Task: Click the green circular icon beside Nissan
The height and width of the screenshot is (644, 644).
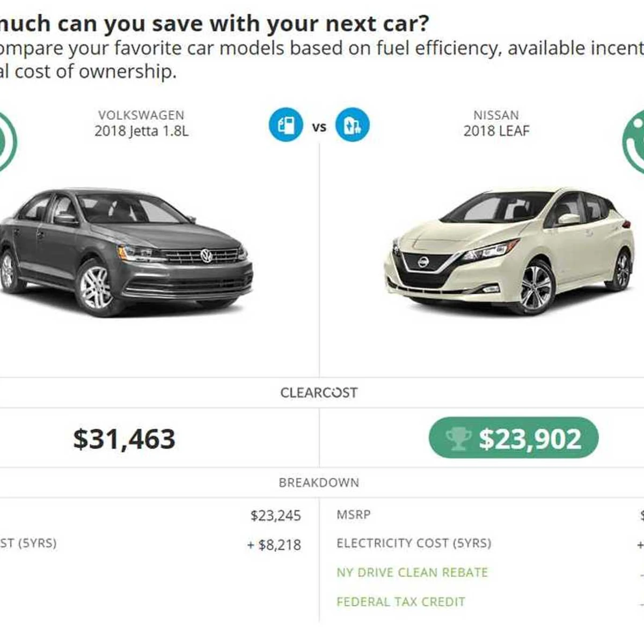Action: pyautogui.click(x=634, y=142)
